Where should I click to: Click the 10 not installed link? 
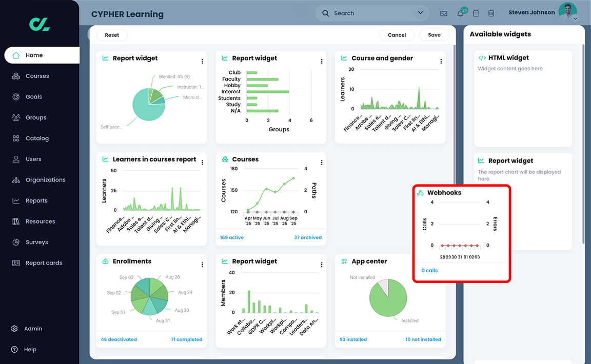coord(423,339)
